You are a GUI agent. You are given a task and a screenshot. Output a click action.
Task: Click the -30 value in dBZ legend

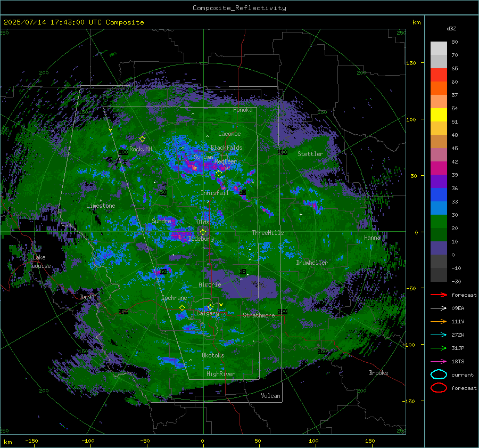click(x=456, y=281)
